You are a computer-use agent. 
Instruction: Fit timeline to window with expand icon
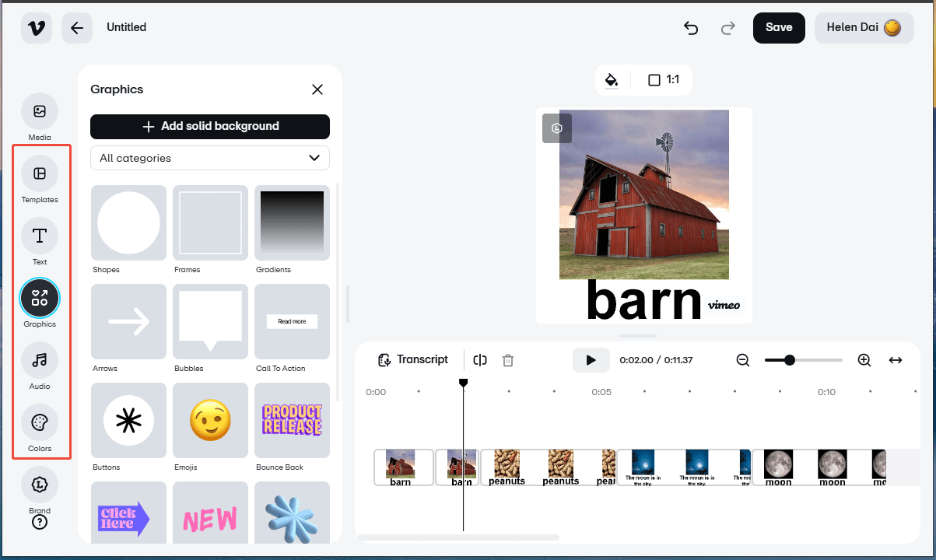tap(895, 359)
